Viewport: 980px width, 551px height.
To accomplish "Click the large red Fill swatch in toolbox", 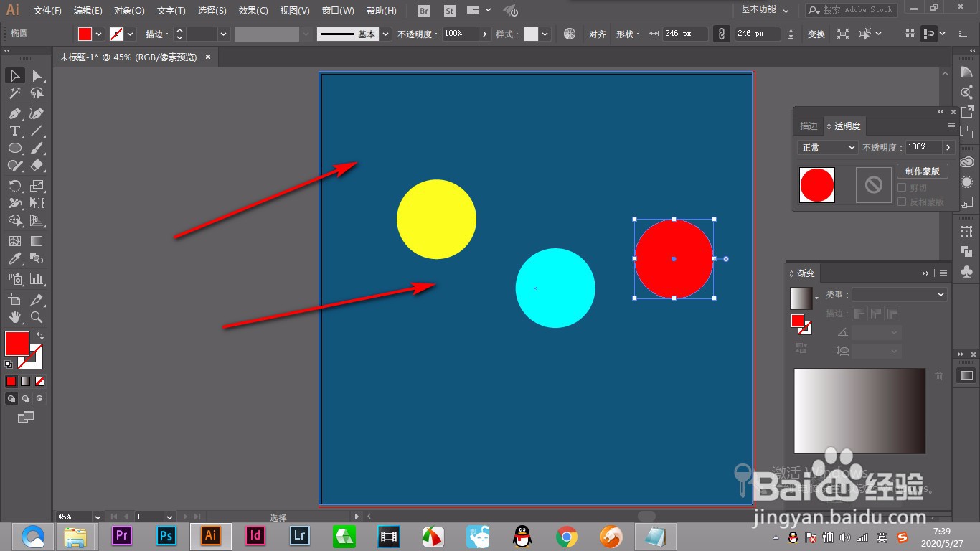I will click(17, 344).
